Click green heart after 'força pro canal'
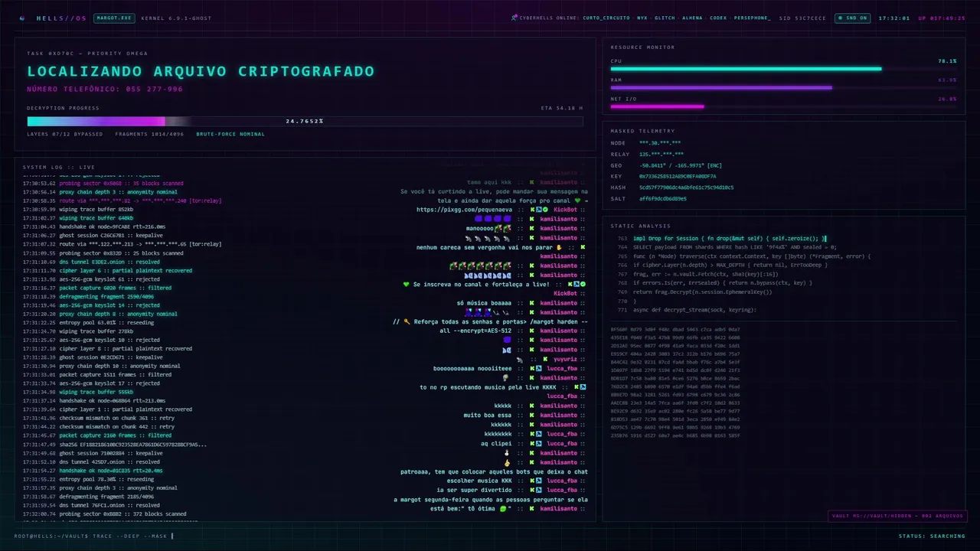The height and width of the screenshot is (551, 980). coord(577,201)
